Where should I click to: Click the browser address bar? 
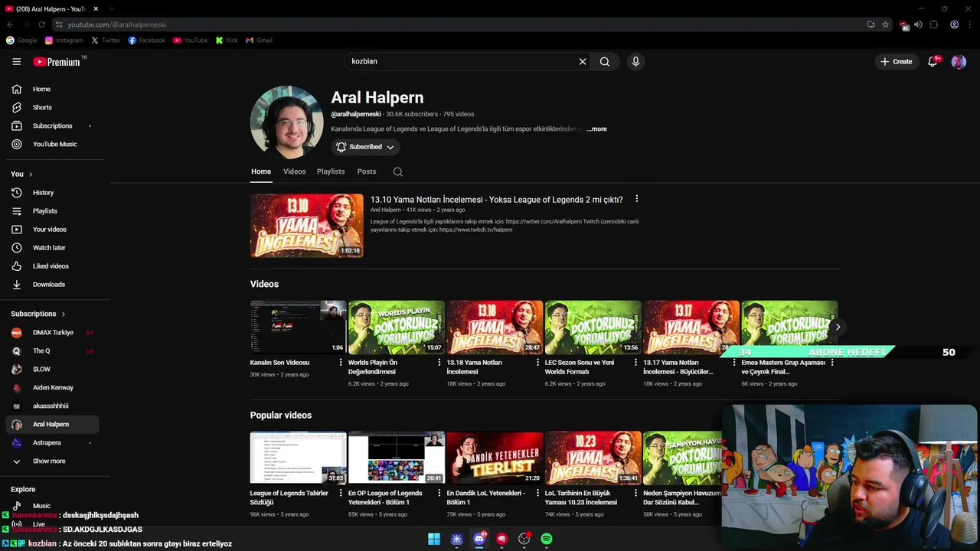459,24
